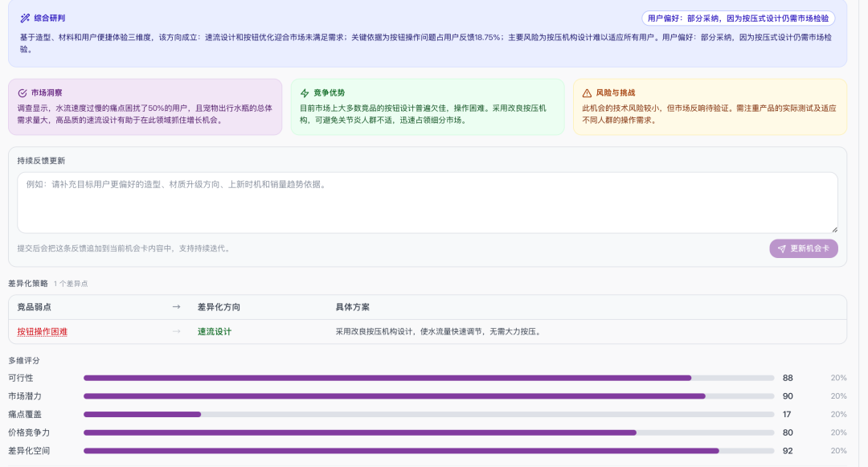
Task: Click the 可行性 row label
Action: [20, 378]
